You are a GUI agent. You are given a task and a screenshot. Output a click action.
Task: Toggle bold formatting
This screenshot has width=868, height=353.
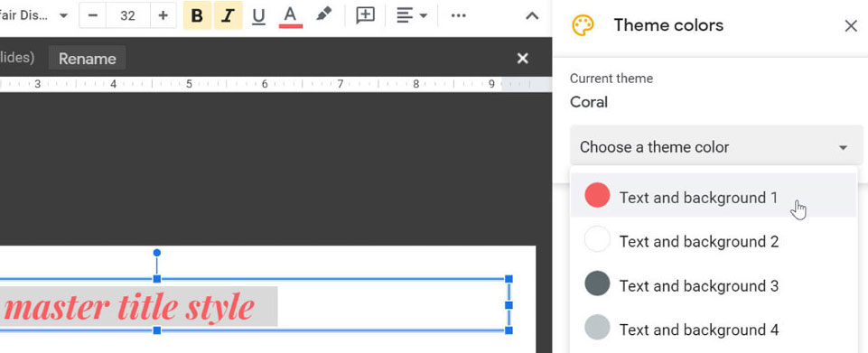pyautogui.click(x=197, y=15)
